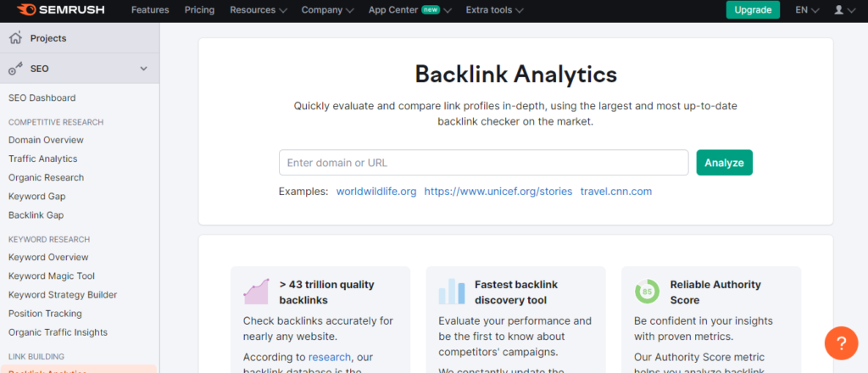Select the unicef.org/stories example link
Image resolution: width=868 pixels, height=373 pixels.
[x=498, y=192]
